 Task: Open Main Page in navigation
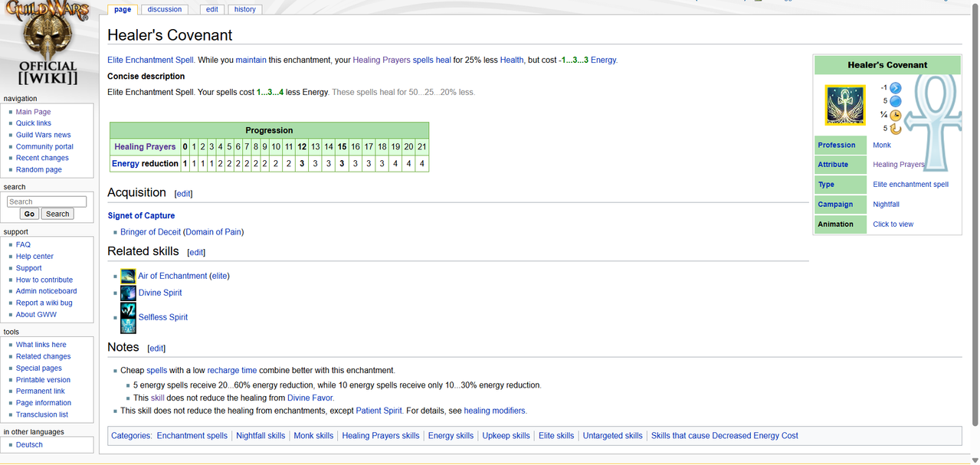pyautogui.click(x=34, y=112)
